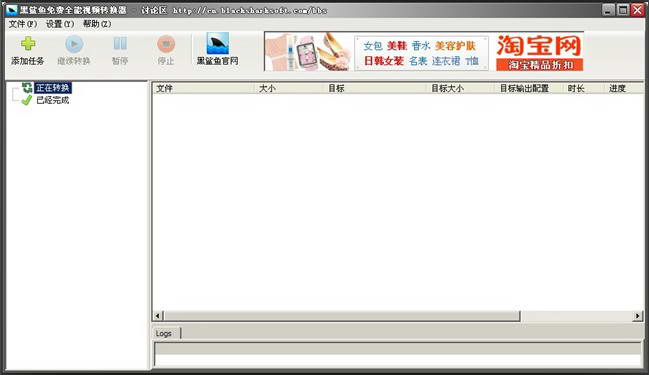Select the 已经完成 tree item
Screen dimensions: 649x375
click(53, 100)
